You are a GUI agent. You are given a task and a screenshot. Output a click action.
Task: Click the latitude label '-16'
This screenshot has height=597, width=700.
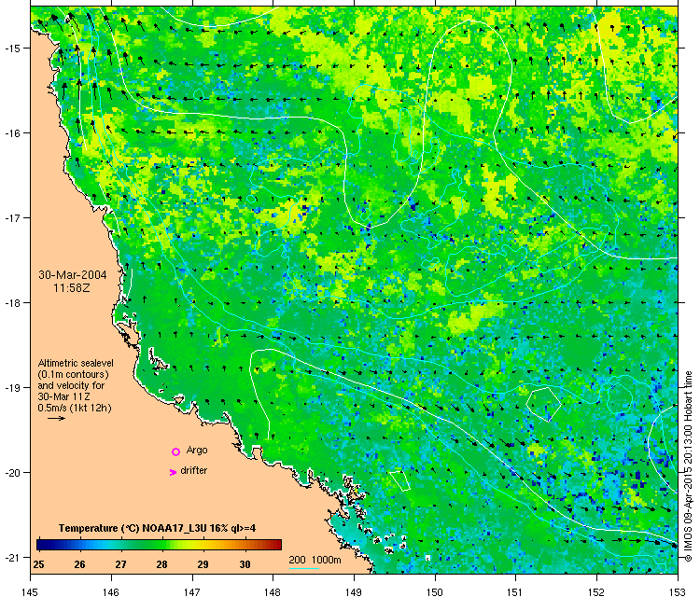(11, 133)
